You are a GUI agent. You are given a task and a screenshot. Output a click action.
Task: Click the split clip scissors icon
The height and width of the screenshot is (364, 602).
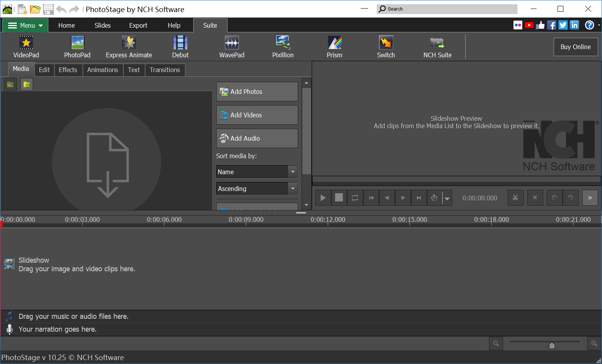click(515, 198)
